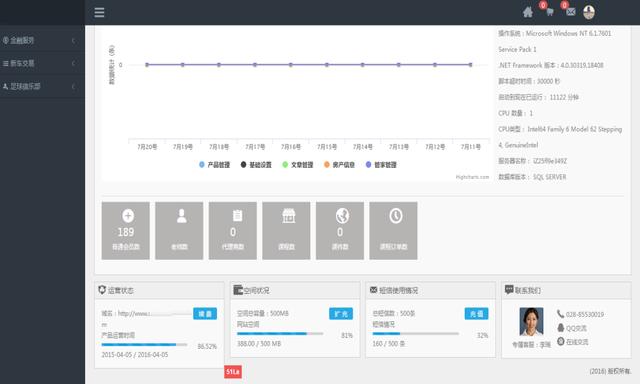640x384 pixels.
Task: Open the shopping cart icon in header
Action: 549,12
